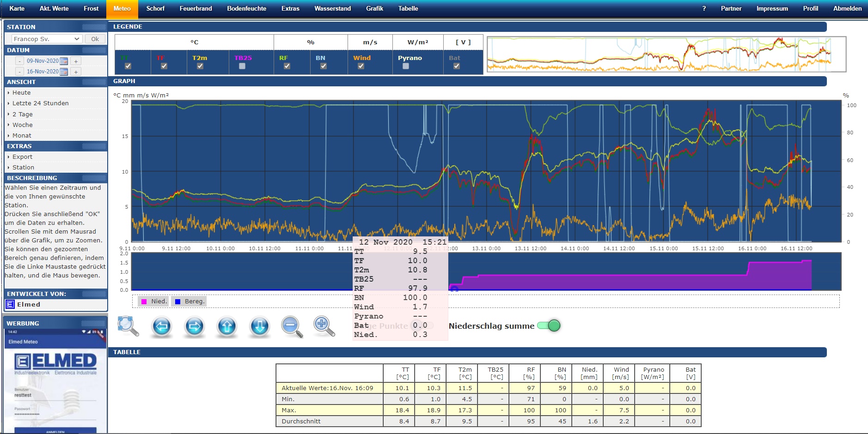The image size is (868, 434).
Task: Toggle the Niederschlag summe switch
Action: [x=549, y=326]
